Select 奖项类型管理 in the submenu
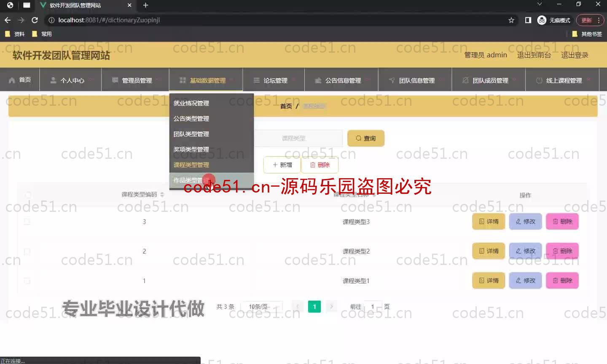Viewport: 607px width, 364px height. [212, 149]
